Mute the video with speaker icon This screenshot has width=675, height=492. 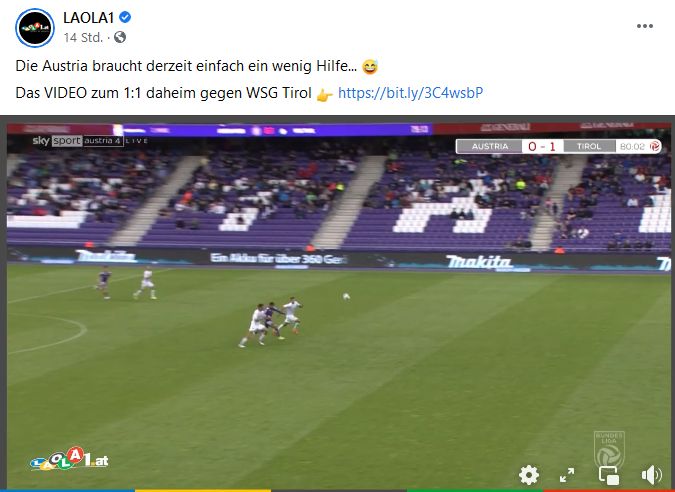click(x=652, y=475)
